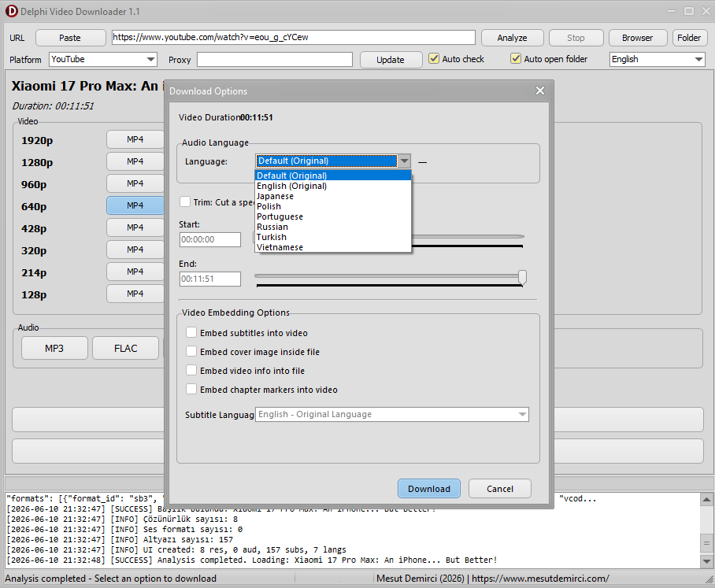This screenshot has width=715, height=588.
Task: Click the FLAC audio button
Action: point(126,348)
